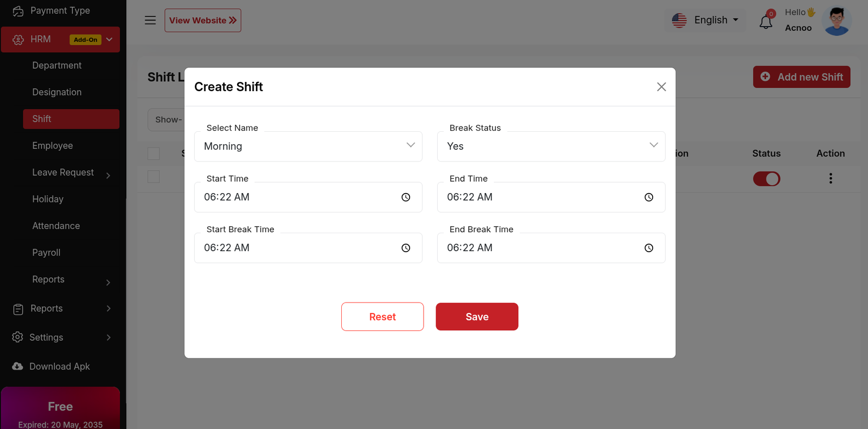
Task: Follow the View Website link
Action: [203, 21]
